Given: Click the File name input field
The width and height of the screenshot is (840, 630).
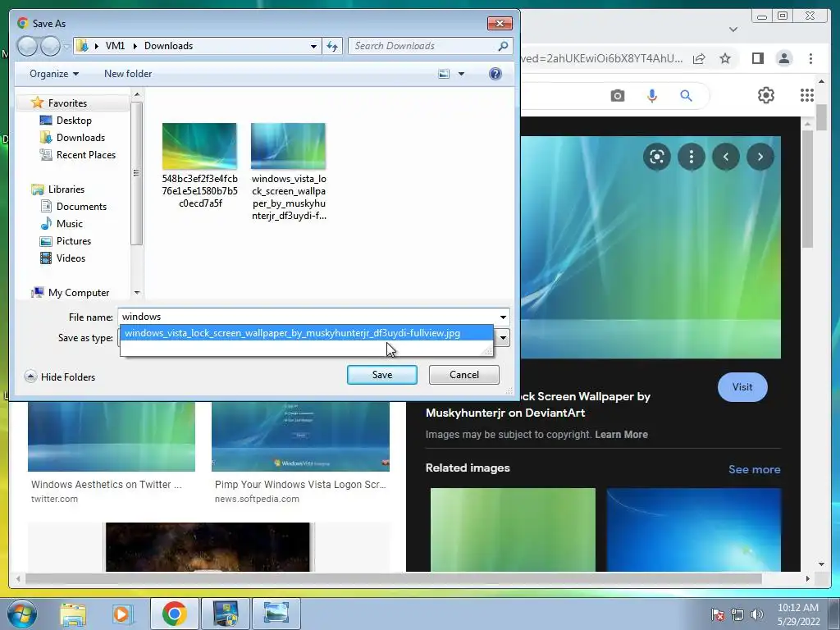Looking at the screenshot, I should (x=308, y=317).
